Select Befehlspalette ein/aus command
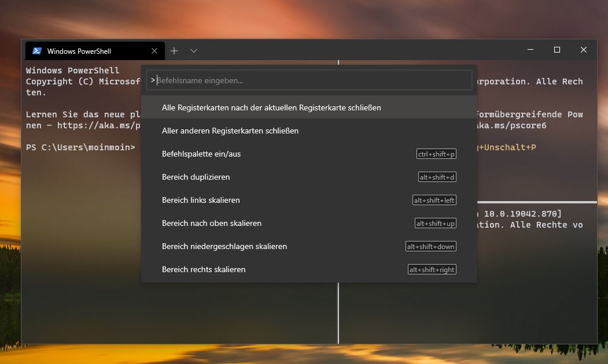This screenshot has height=364, width=608. pos(309,154)
